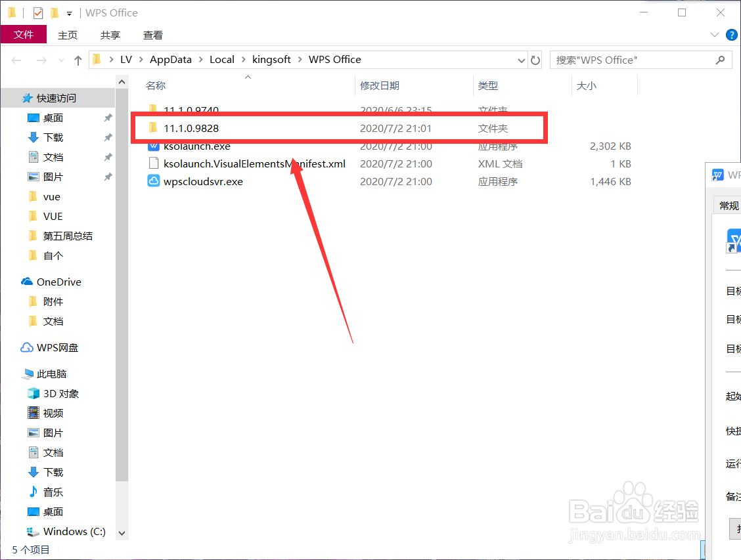This screenshot has height=560, width=741.
Task: Click the search magnifier icon
Action: (x=720, y=60)
